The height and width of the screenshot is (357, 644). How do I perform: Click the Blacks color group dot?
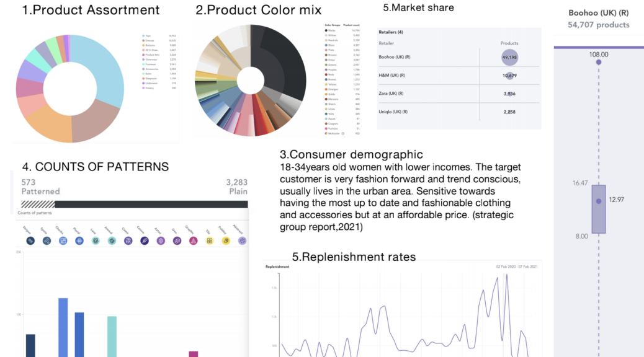(326, 30)
